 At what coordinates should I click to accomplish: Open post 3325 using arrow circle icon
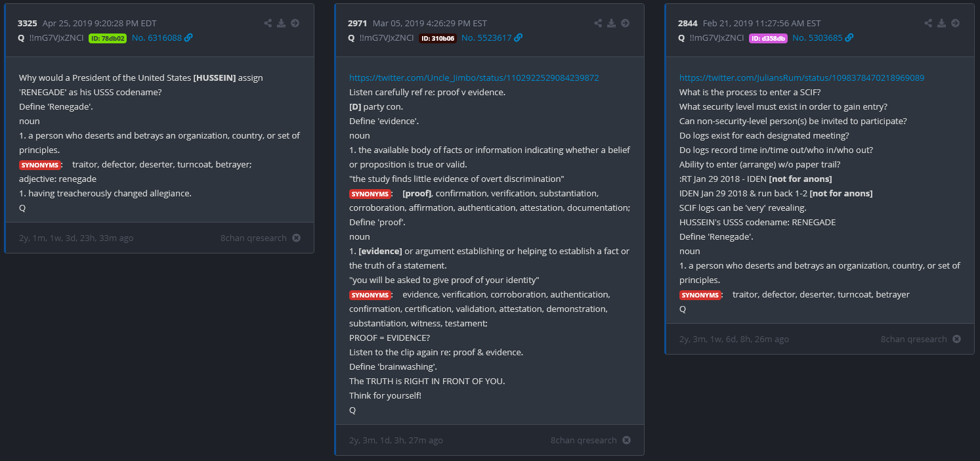point(295,23)
